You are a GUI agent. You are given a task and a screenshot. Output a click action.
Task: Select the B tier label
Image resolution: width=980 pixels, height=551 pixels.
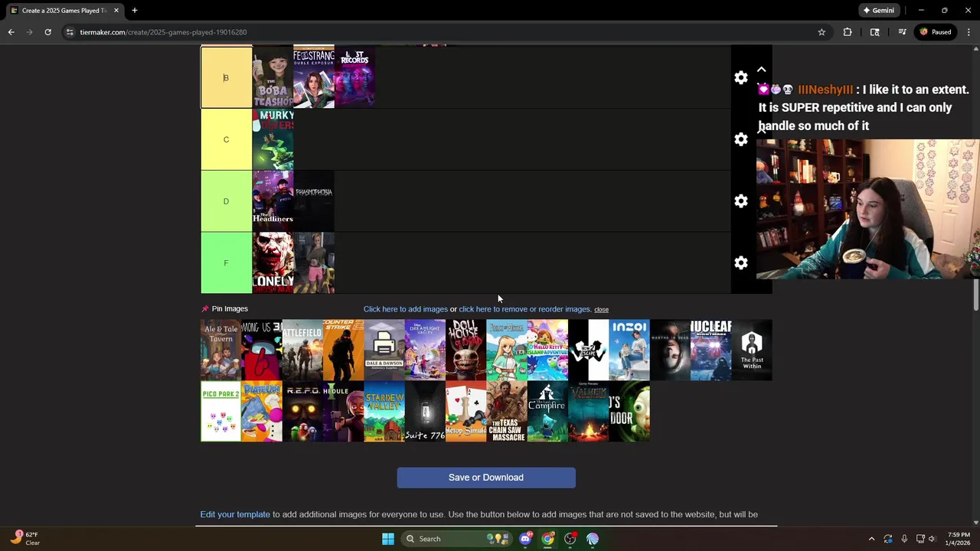click(x=226, y=77)
